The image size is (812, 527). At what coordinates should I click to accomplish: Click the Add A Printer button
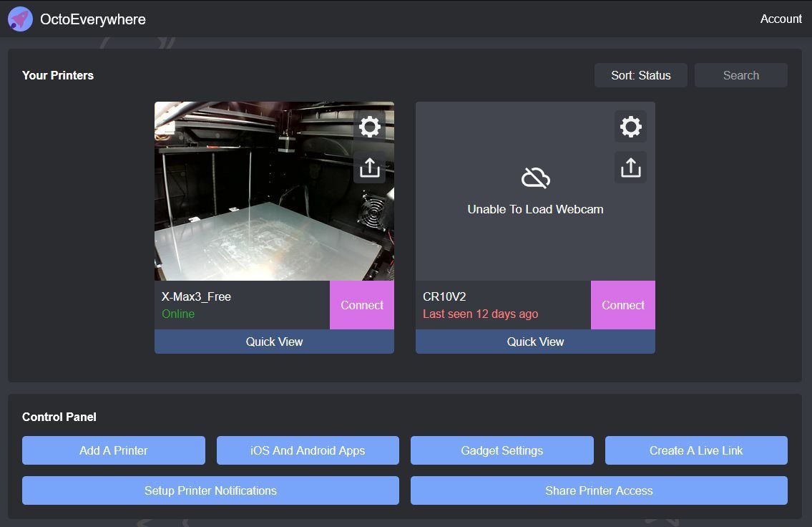point(114,450)
